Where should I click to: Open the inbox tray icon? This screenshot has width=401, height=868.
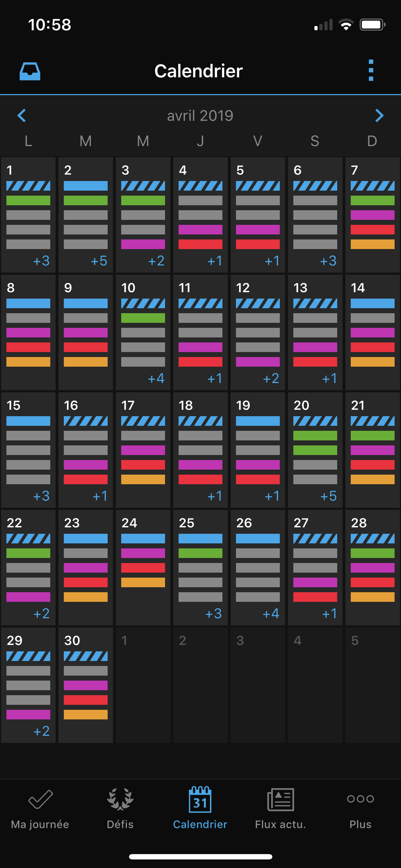point(30,71)
